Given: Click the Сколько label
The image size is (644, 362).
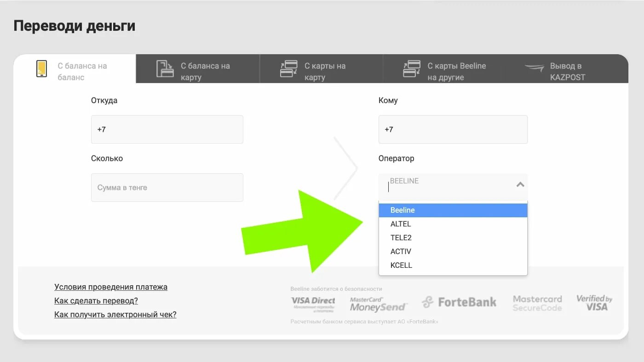Looking at the screenshot, I should click(x=107, y=158).
